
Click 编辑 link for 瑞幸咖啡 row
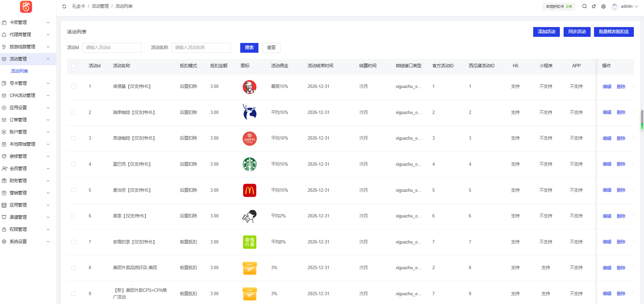[607, 112]
